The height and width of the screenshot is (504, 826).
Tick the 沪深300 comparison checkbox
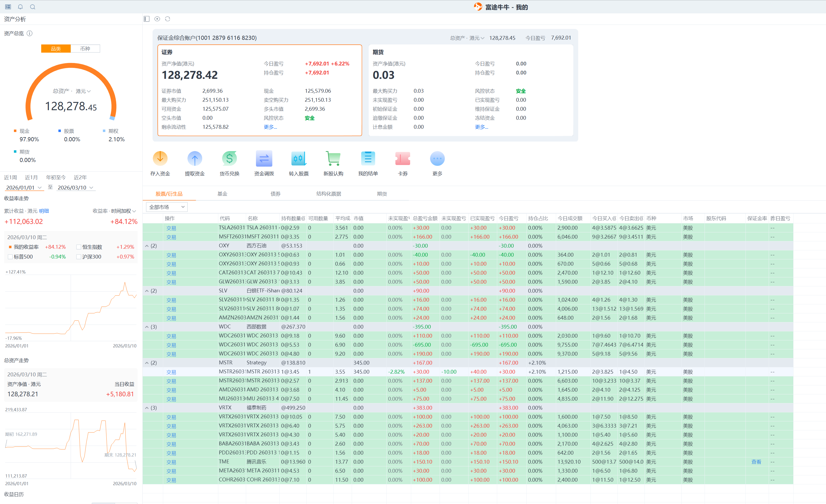(79, 257)
